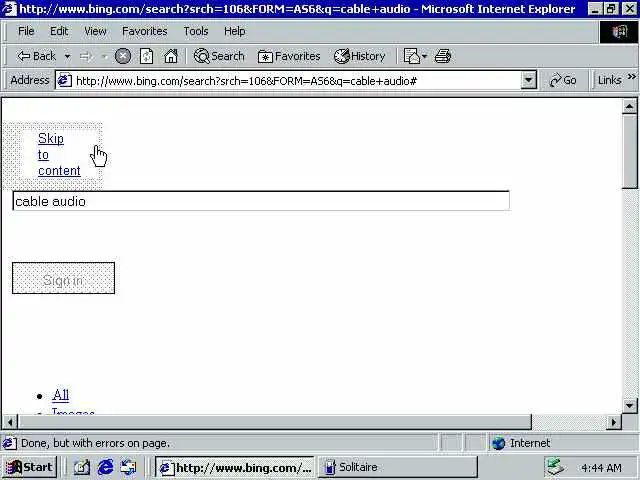
Task: Click the system tray network icon
Action: coord(556,467)
